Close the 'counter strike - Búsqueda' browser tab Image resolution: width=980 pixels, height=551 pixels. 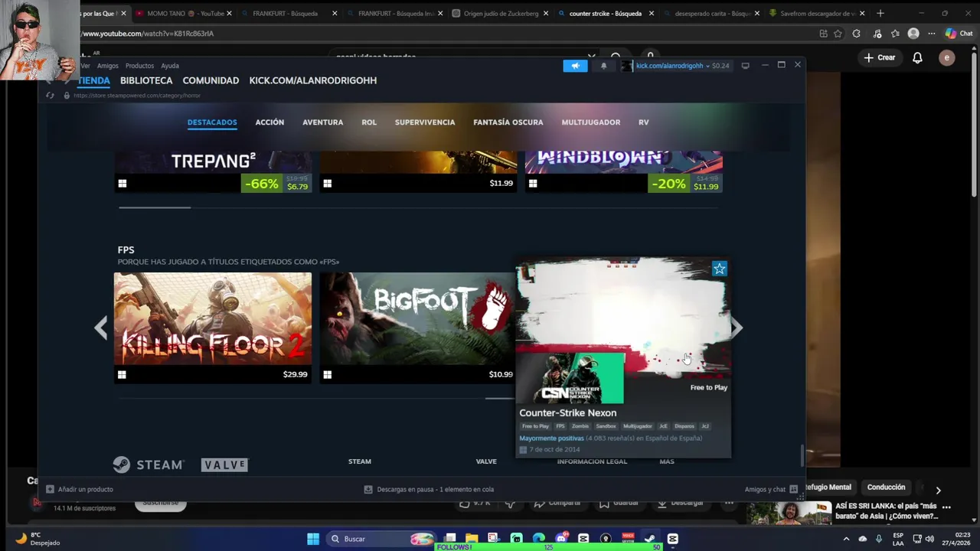pos(651,13)
